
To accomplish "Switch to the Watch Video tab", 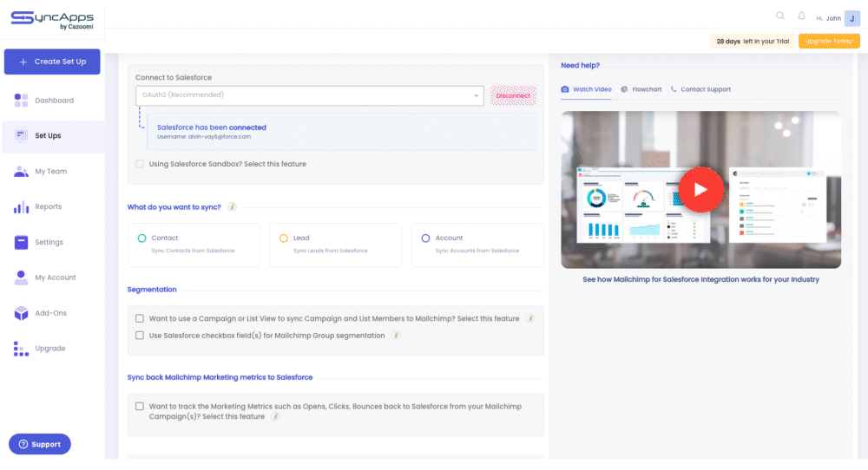I will coord(586,89).
